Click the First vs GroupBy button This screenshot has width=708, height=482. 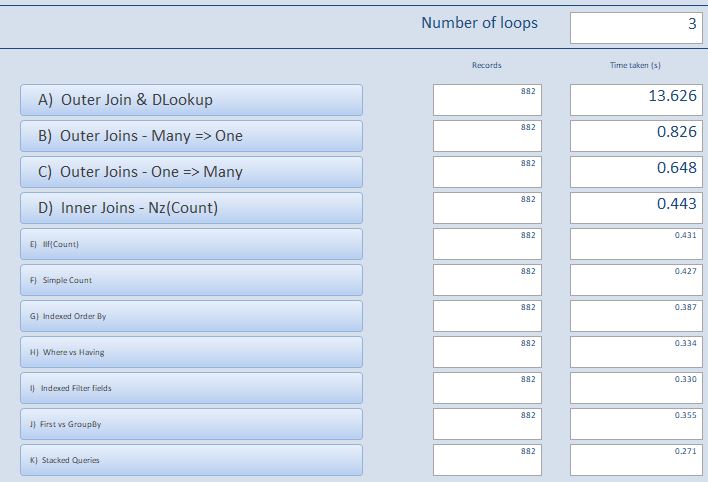(191, 424)
